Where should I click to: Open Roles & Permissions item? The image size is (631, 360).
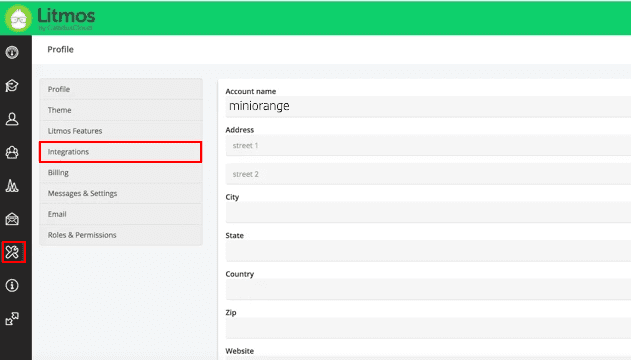coord(121,235)
